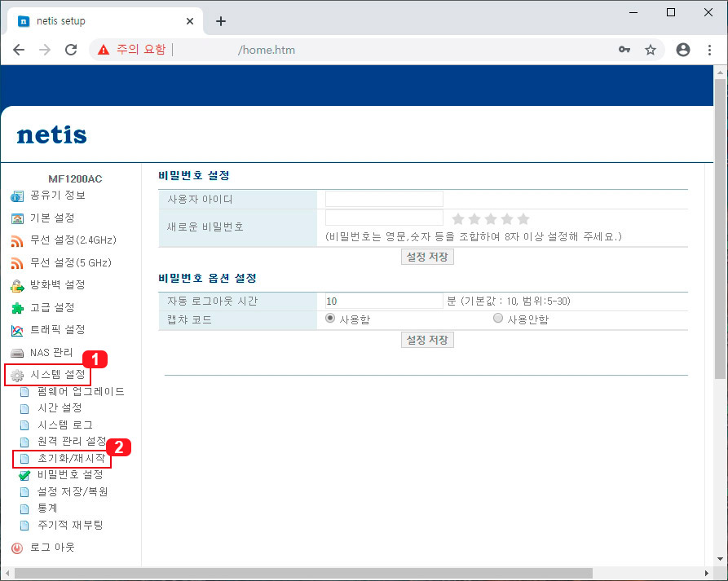Image resolution: width=728 pixels, height=581 pixels.
Task: Click the 펌웨어 업그레이드 page icon
Action: tap(24, 392)
